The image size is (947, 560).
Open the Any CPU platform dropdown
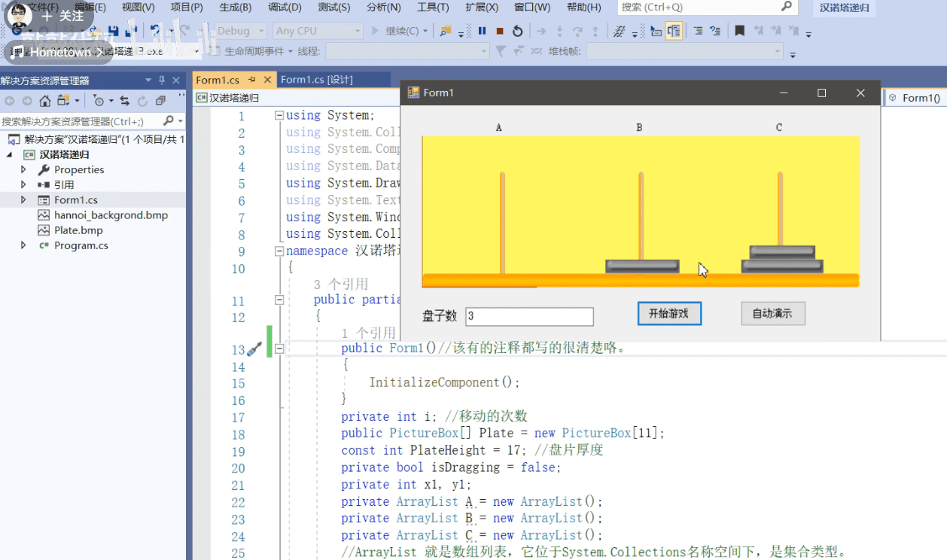318,31
